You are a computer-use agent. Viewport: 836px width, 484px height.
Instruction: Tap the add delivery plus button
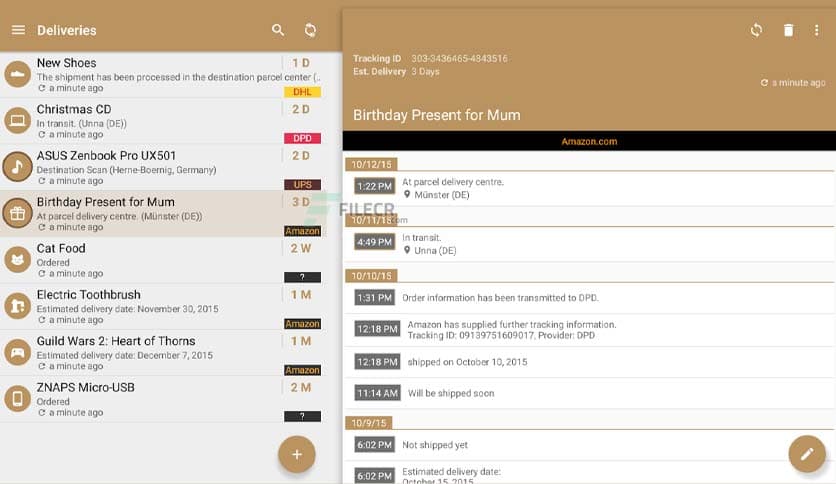[297, 454]
